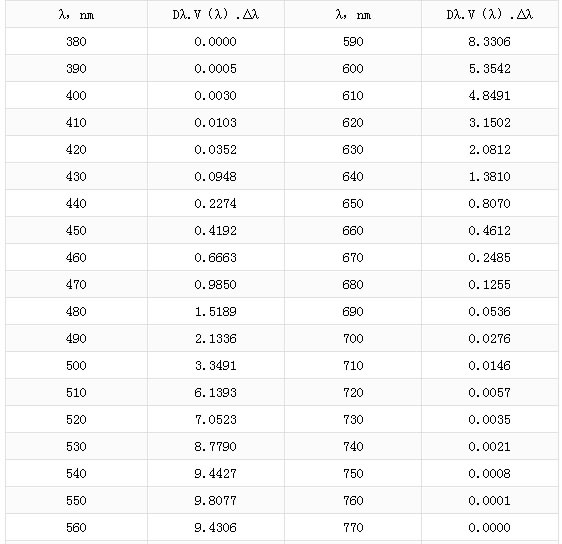The height and width of the screenshot is (544, 562).
Task: Click the value 6.1393 for 510 nm
Action: [x=216, y=392]
